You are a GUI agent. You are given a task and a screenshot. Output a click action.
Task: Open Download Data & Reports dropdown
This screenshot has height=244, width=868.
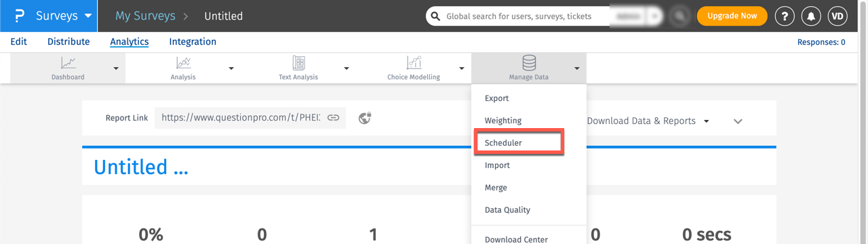pyautogui.click(x=648, y=121)
